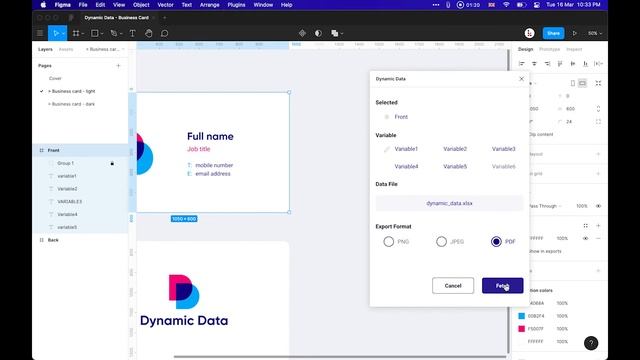Viewport: 640px width, 360px height.
Task: Select the Frame tool
Action: coord(76,33)
